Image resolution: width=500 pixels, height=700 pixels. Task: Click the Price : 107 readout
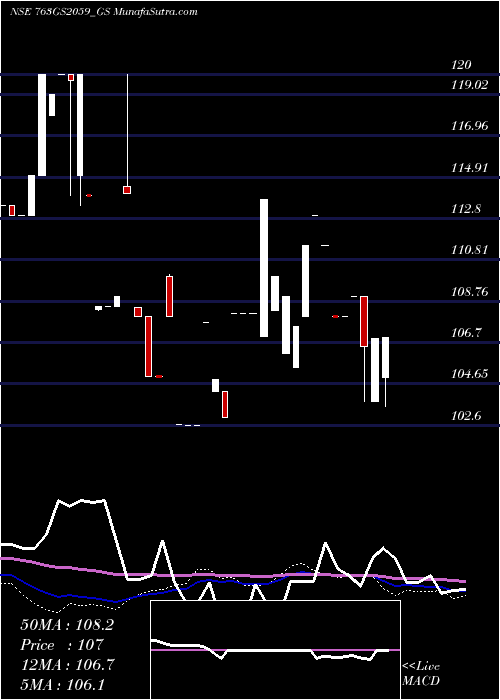(x=62, y=645)
